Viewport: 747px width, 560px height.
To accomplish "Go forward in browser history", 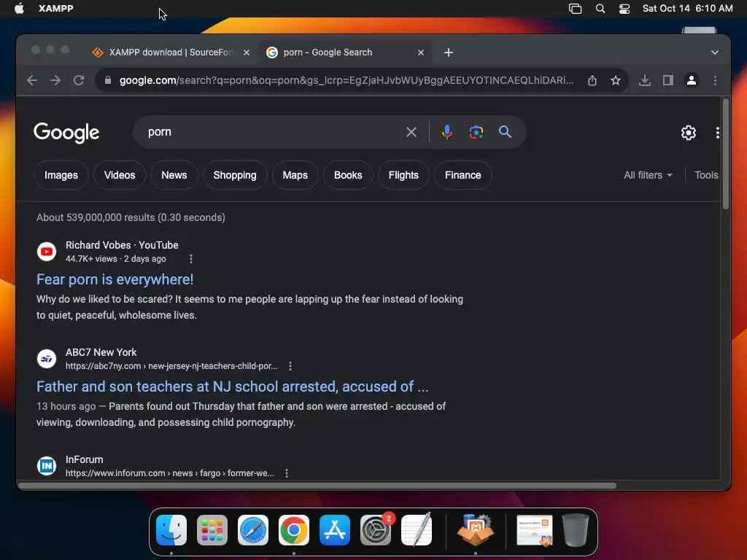I will point(55,80).
